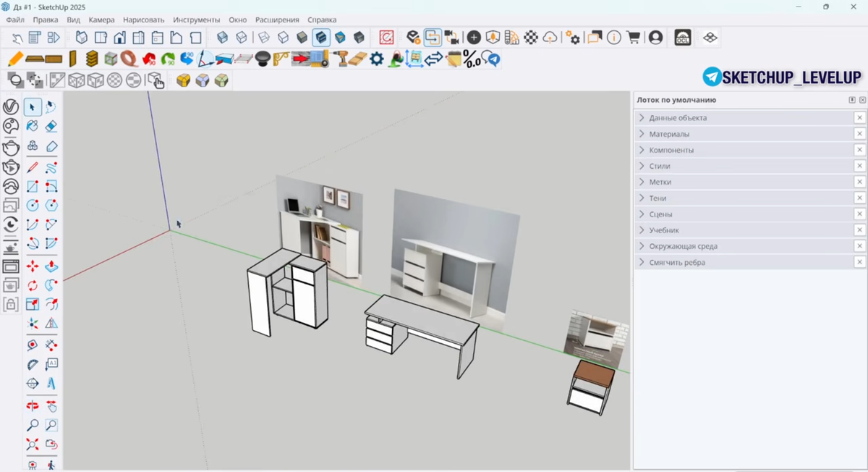
Task: Open the Камера menu
Action: tap(101, 20)
